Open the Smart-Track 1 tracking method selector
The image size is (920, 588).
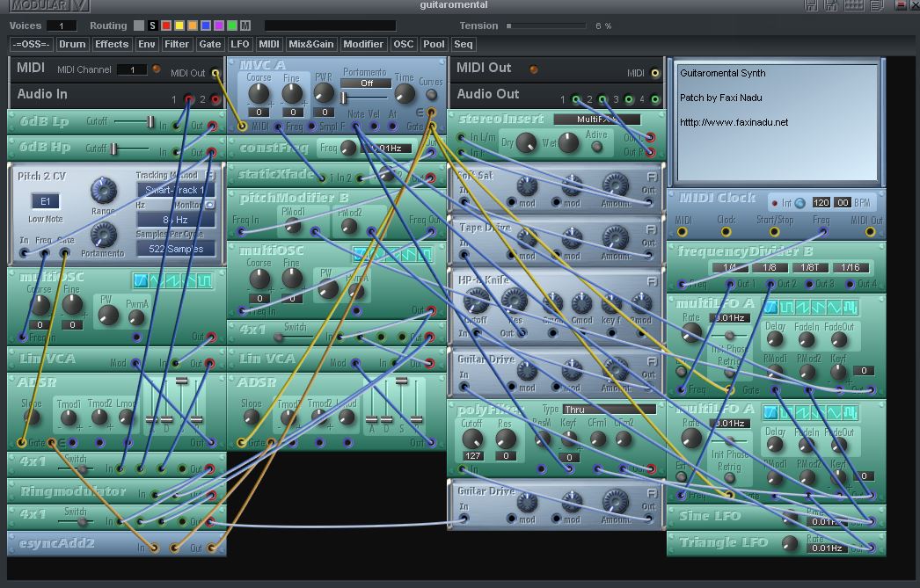(175, 190)
